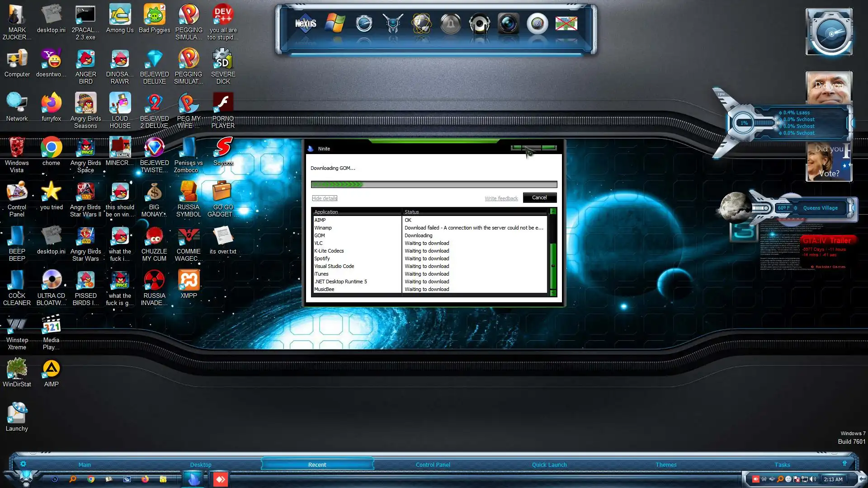The height and width of the screenshot is (488, 868).
Task: Switch to the Themes shelf tab
Action: (666, 465)
